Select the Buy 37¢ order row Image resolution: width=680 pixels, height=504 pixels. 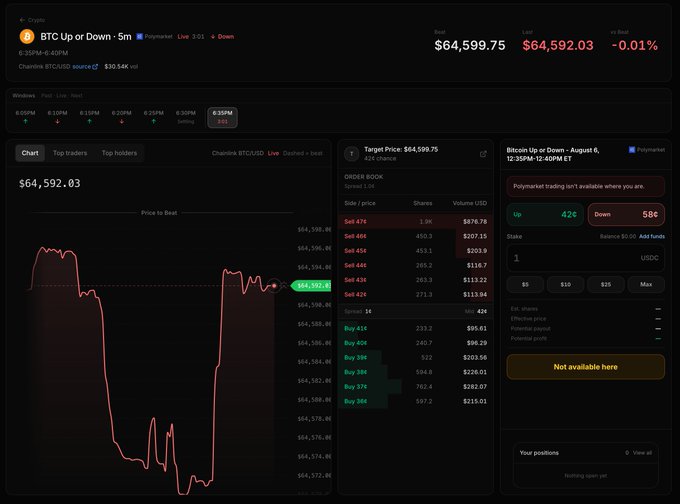(415, 386)
